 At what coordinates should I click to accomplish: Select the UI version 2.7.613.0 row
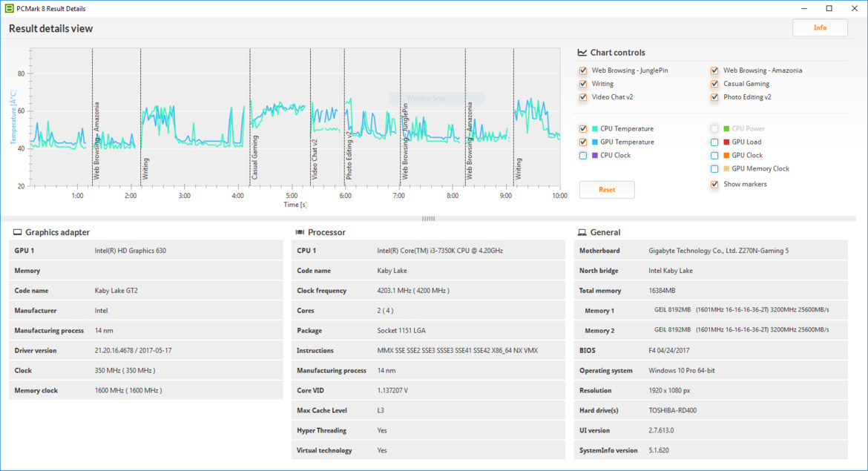711,430
